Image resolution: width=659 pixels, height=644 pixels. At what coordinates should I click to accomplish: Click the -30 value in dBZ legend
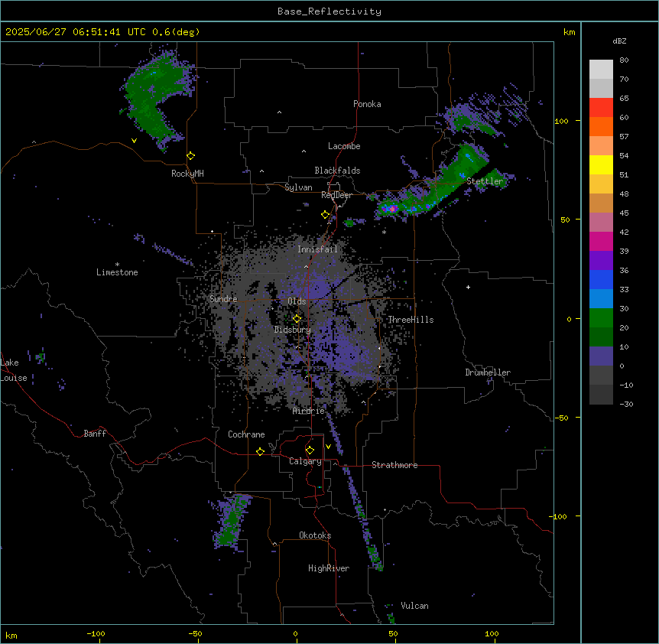tap(626, 405)
